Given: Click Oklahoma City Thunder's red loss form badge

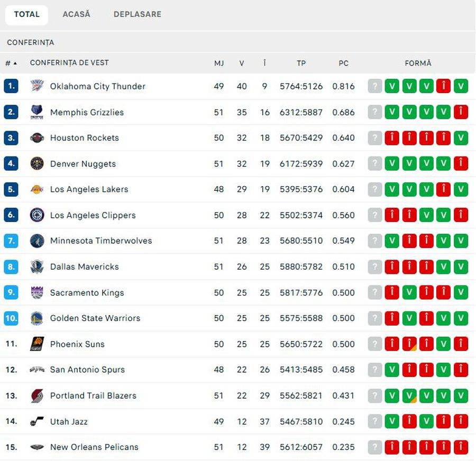Looking at the screenshot, I should point(443,86).
